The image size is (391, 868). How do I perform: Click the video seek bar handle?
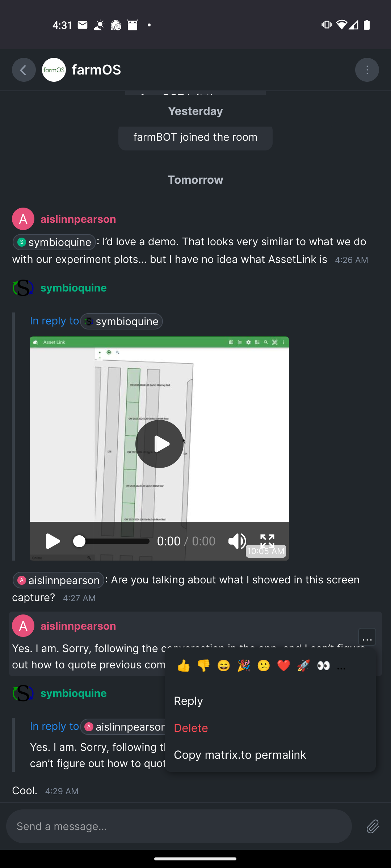click(x=79, y=541)
